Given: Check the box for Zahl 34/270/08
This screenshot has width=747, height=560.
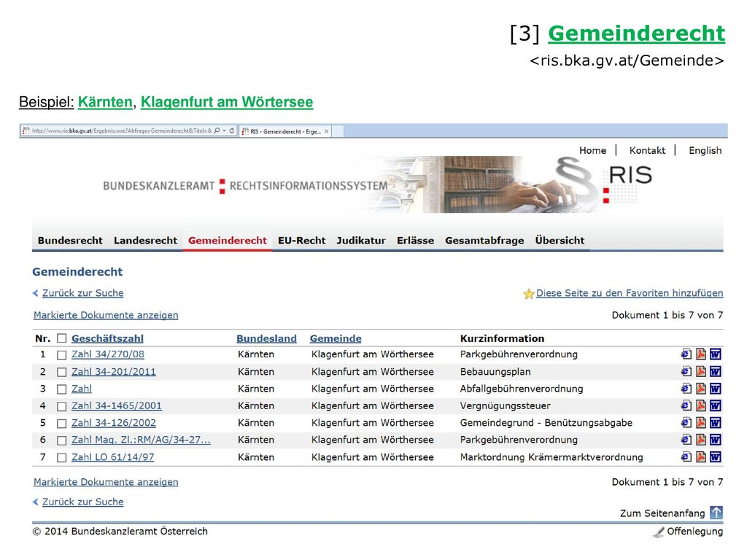Looking at the screenshot, I should (x=61, y=355).
